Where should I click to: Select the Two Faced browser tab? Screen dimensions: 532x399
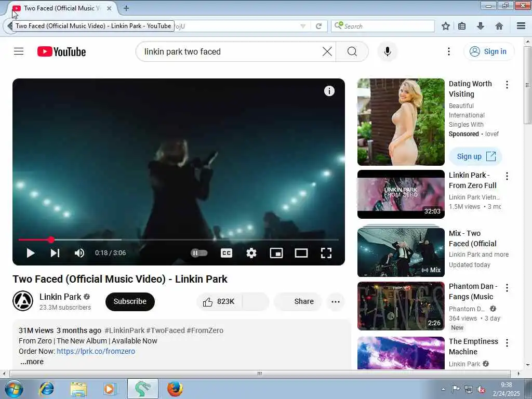coord(62,8)
